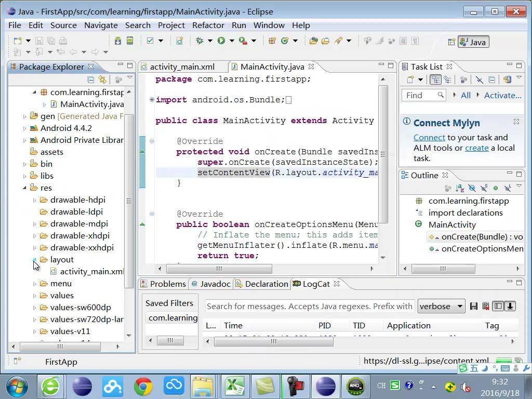Open the Android Virtual Device Manager icon
The height and width of the screenshot is (399, 532).
[129, 41]
